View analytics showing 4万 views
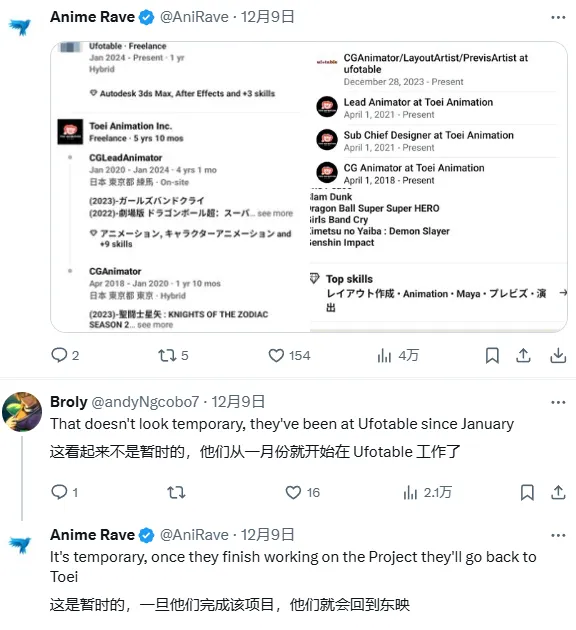The height and width of the screenshot is (630, 576). (398, 356)
